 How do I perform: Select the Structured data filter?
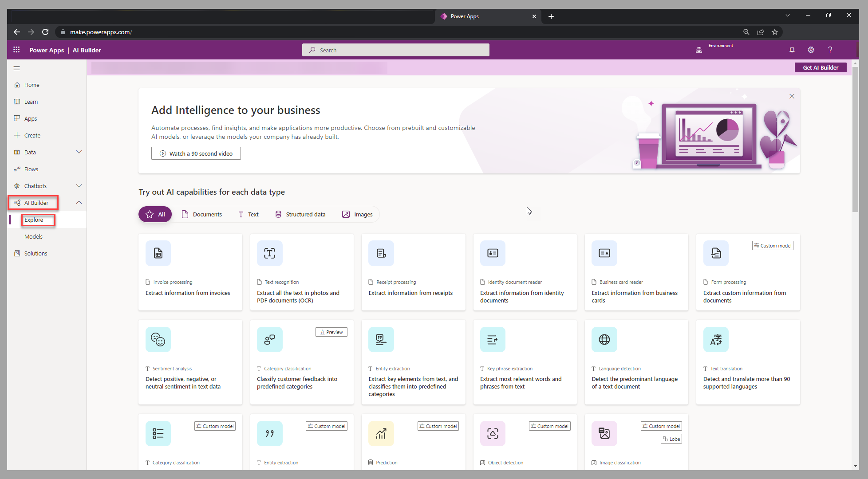(300, 214)
